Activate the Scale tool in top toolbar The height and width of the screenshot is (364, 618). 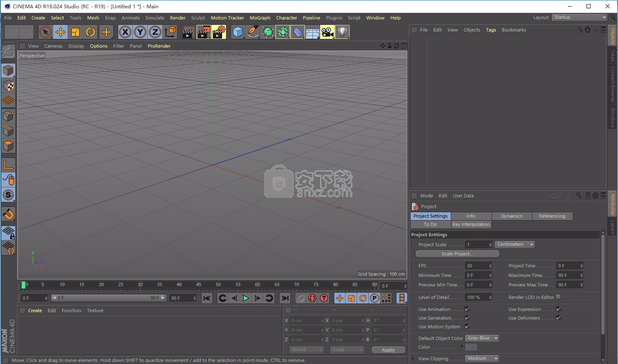point(75,32)
